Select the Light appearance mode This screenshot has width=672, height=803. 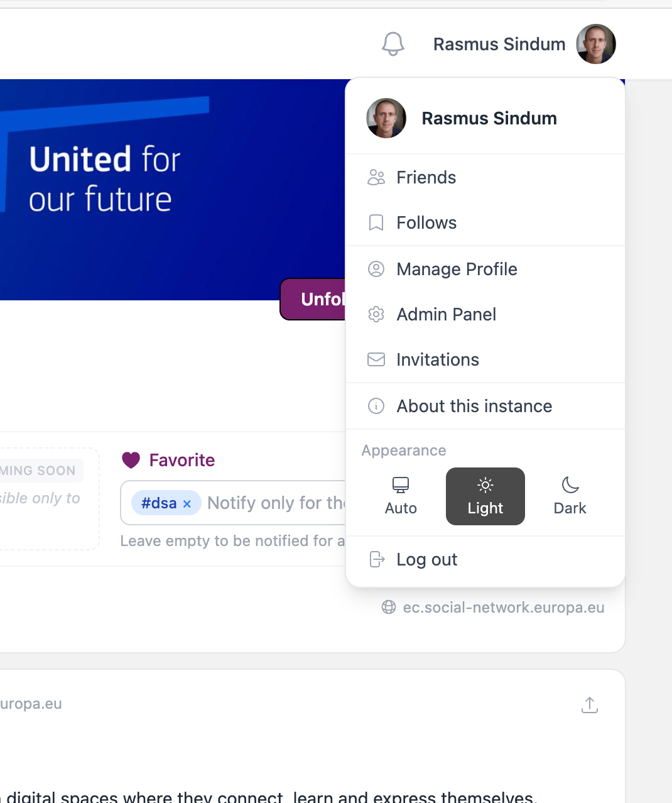(485, 496)
